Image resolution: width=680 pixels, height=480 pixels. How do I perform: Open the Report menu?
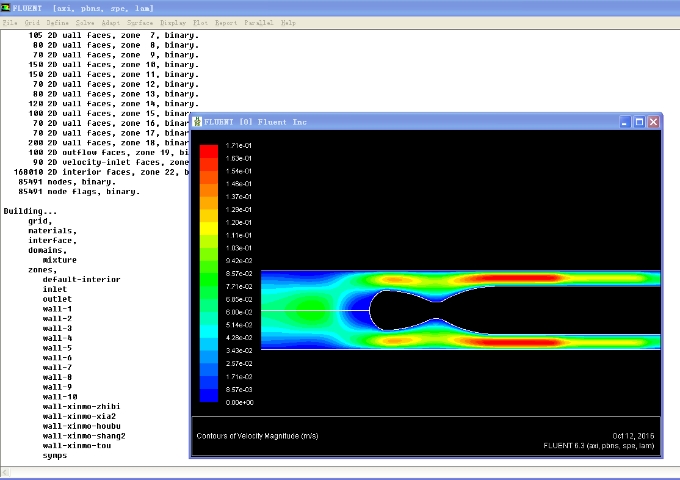tap(226, 22)
